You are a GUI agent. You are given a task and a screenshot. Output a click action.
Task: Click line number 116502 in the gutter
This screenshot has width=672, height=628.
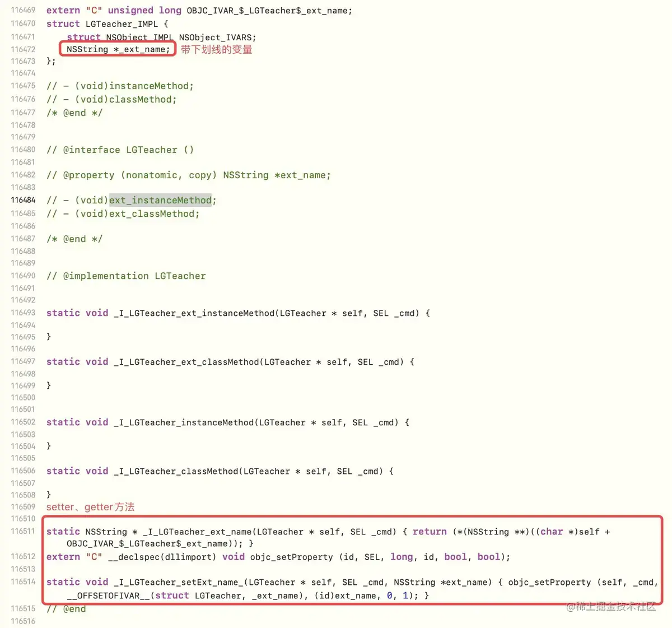(x=23, y=422)
